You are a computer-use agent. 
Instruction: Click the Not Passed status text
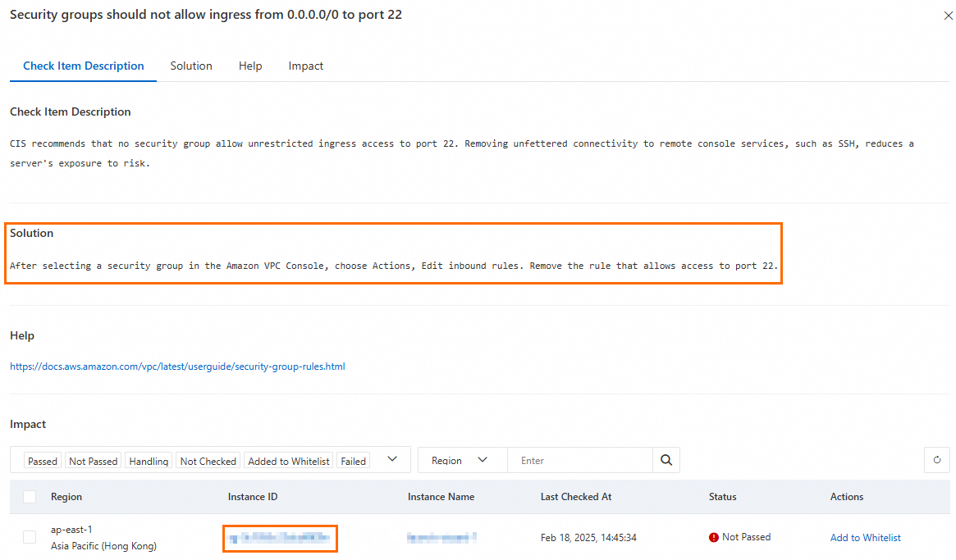[746, 537]
